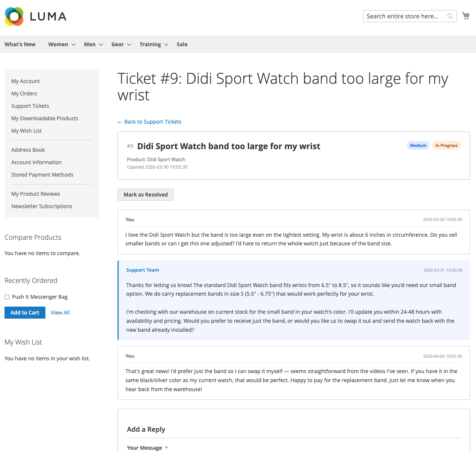The width and height of the screenshot is (476, 452).
Task: Tick the Push It Messenger Bag checkbox
Action: 7,297
